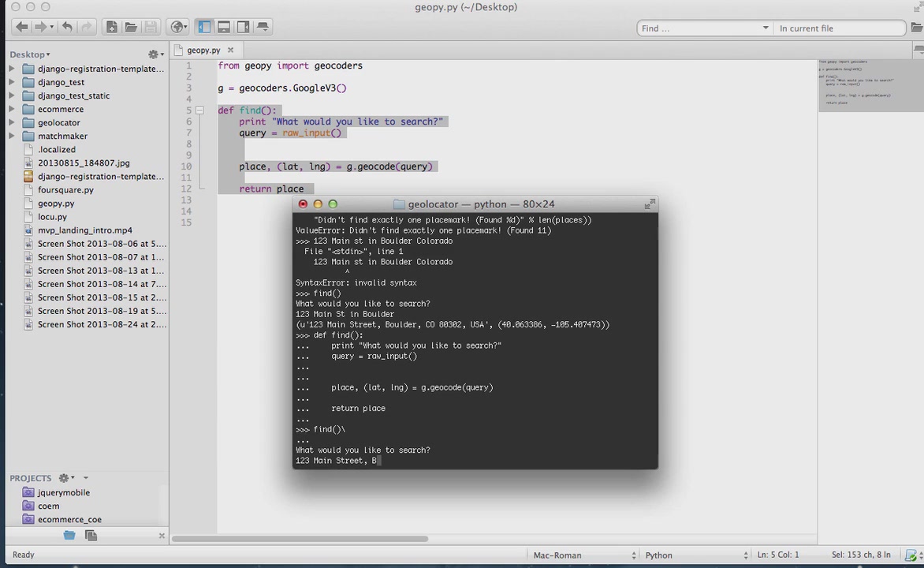Screen dimensions: 924x568
Task: Undo the last edit from the toolbar
Action: click(x=67, y=27)
